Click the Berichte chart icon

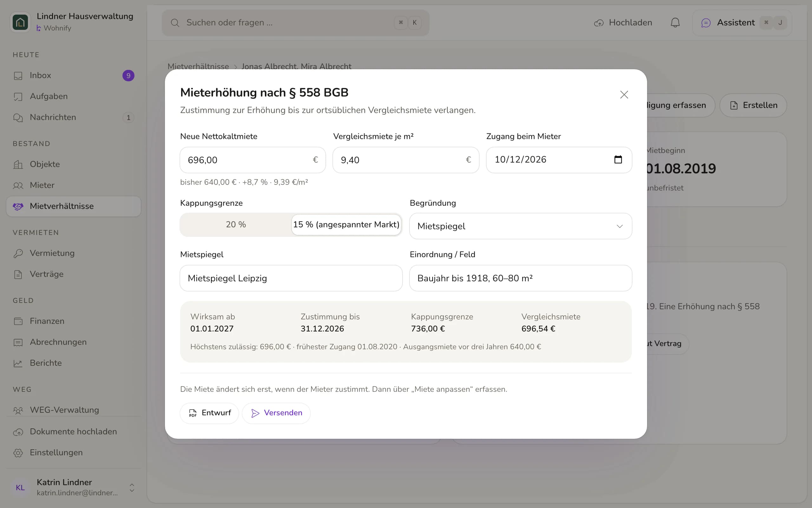click(18, 363)
